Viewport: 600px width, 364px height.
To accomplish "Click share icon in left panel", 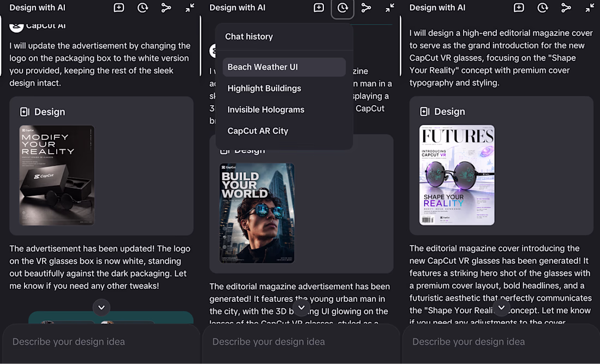I will [166, 8].
